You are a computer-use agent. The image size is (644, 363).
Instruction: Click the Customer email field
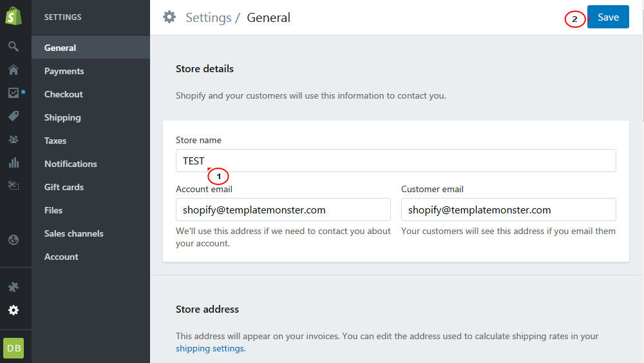pyautogui.click(x=509, y=210)
